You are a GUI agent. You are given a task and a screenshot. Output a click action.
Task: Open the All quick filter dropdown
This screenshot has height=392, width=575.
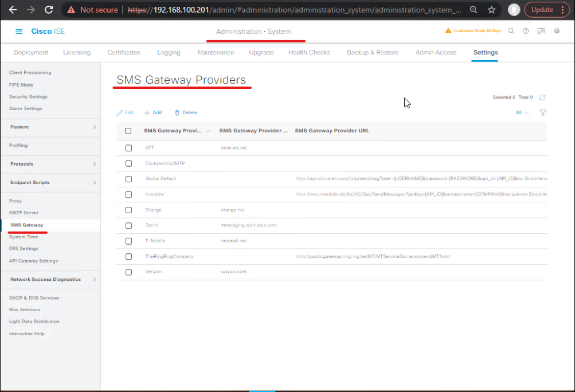[522, 112]
